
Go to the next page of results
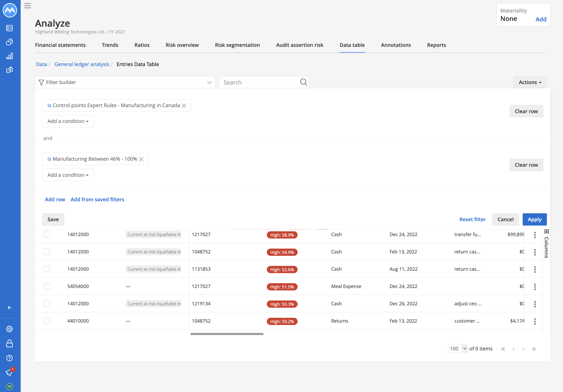524,349
